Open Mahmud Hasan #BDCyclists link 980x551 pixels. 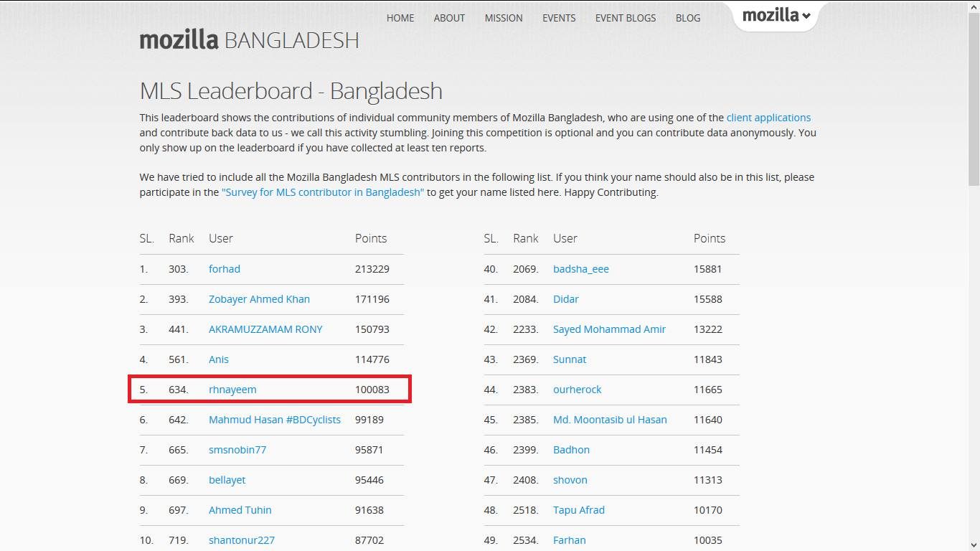(x=274, y=420)
